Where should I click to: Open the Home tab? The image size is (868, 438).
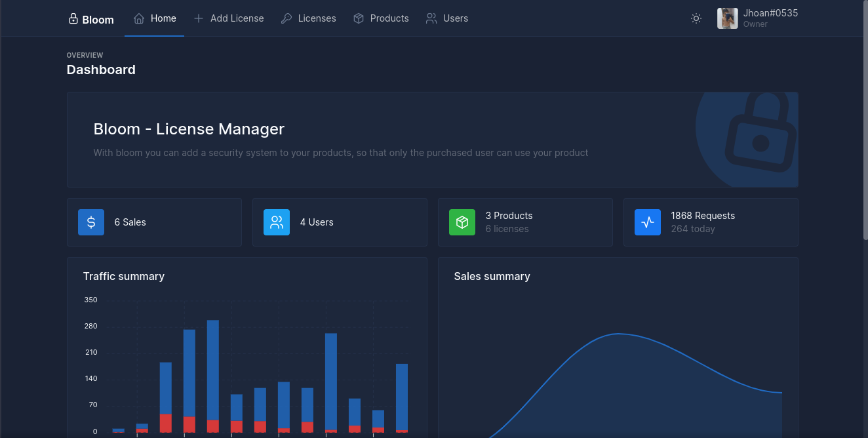pyautogui.click(x=155, y=18)
